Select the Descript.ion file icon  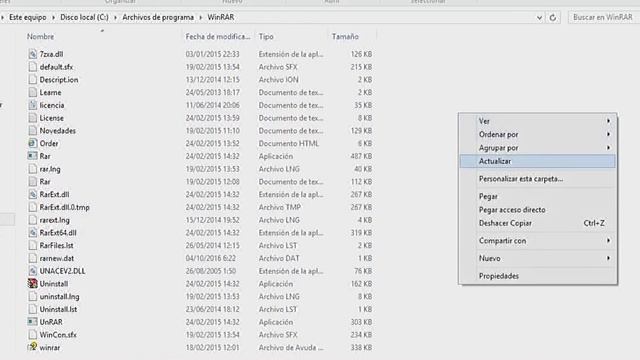(x=33, y=80)
